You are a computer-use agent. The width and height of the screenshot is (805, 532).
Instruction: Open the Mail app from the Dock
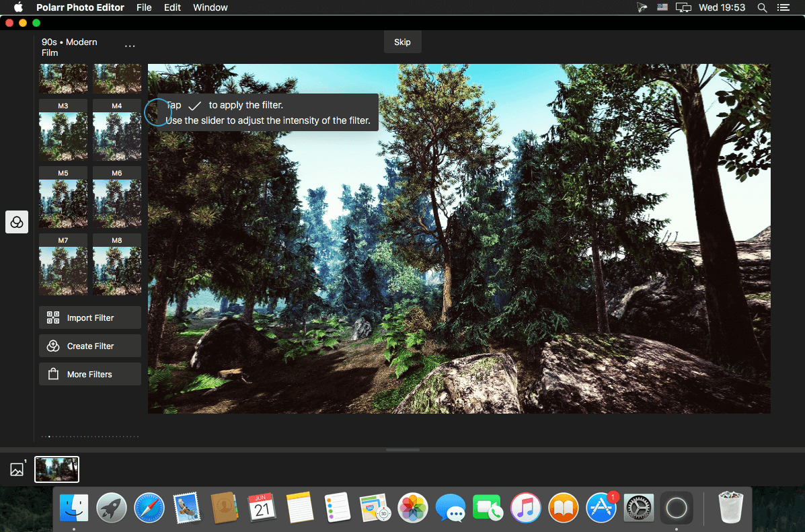coord(187,508)
